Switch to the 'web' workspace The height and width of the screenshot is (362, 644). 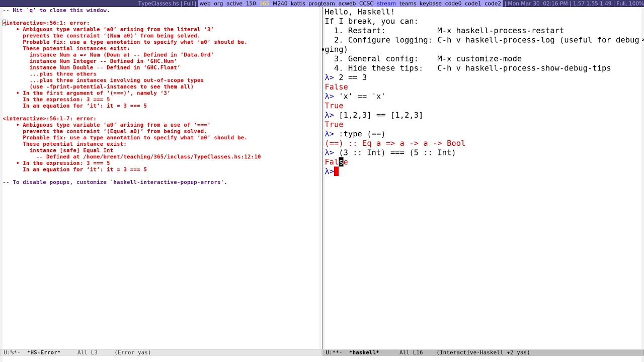[205, 4]
